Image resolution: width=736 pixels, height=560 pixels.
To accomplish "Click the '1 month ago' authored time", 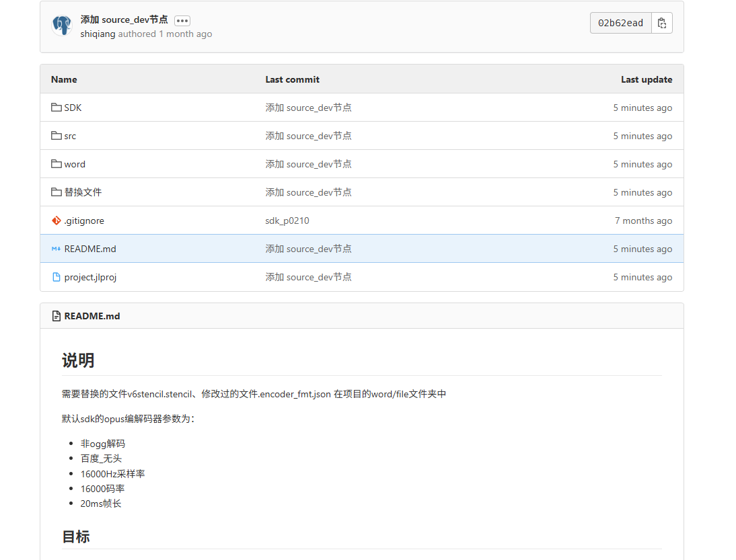I will pyautogui.click(x=186, y=34).
